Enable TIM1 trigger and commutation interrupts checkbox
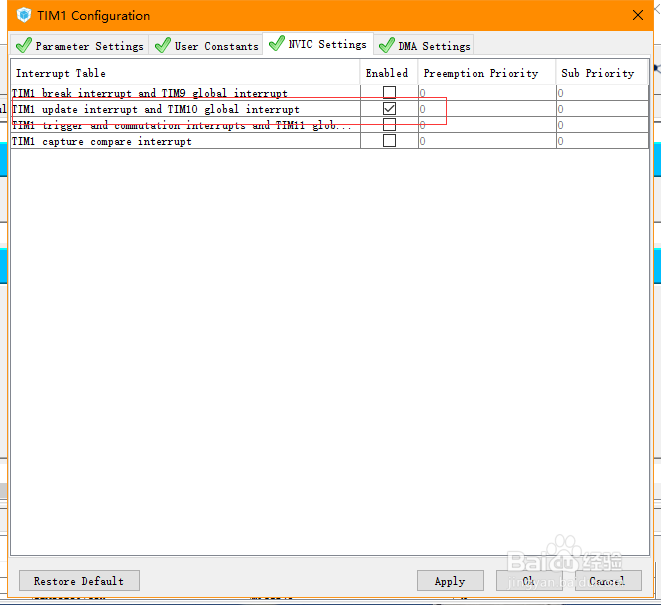 point(389,124)
